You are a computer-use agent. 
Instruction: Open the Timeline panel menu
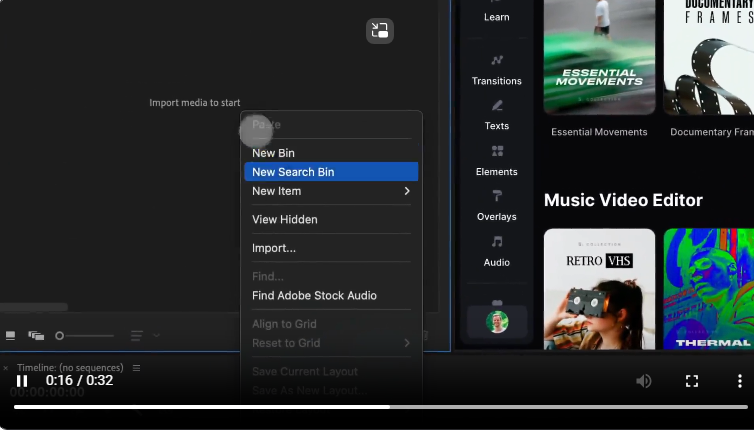coord(137,368)
